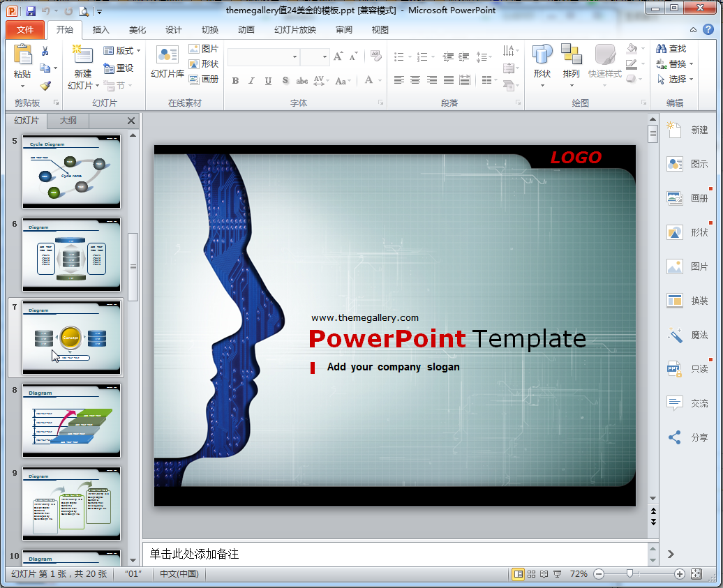Toggle Strikethrough (abc) formatting
Screen dimensions: 723x588
(302, 81)
